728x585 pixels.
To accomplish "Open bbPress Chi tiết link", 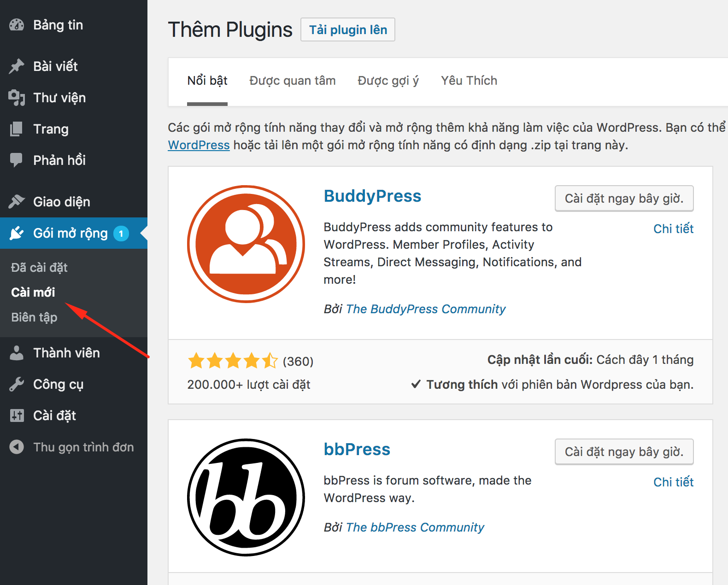I will pyautogui.click(x=674, y=482).
